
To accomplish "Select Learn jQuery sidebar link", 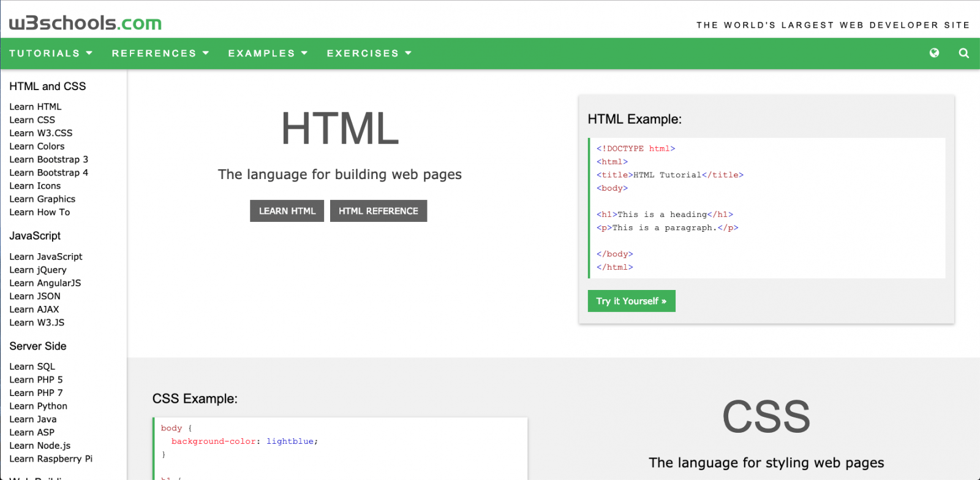I will 38,270.
